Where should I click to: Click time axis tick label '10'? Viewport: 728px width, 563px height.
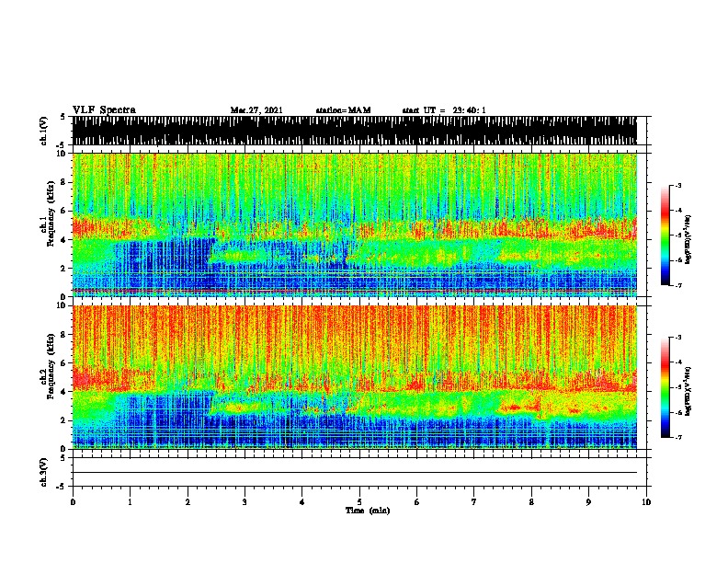(646, 502)
